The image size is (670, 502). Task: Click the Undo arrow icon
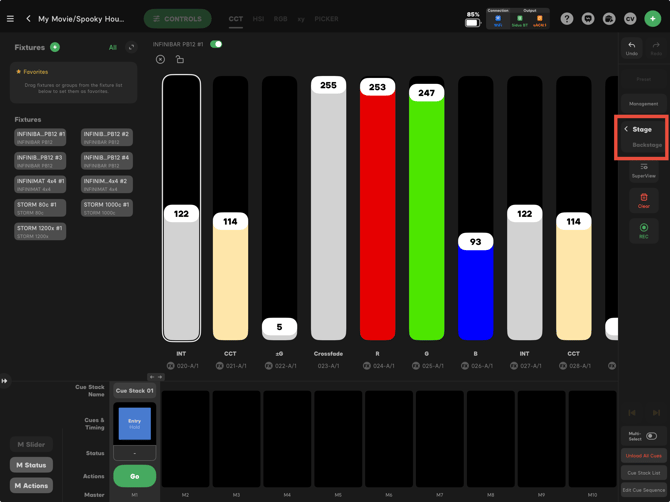(x=632, y=45)
